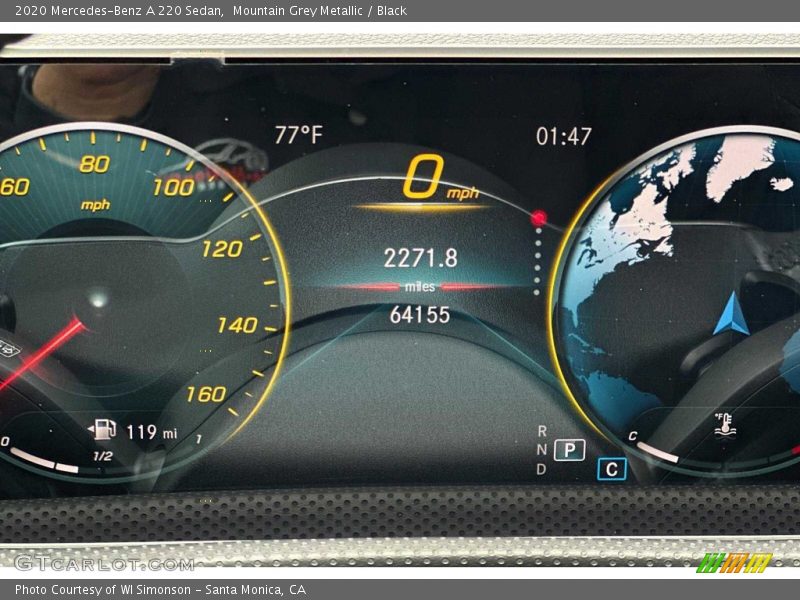Viewport: 800px width, 600px height.
Task: Tap the coolant temperature icon
Action: click(723, 424)
